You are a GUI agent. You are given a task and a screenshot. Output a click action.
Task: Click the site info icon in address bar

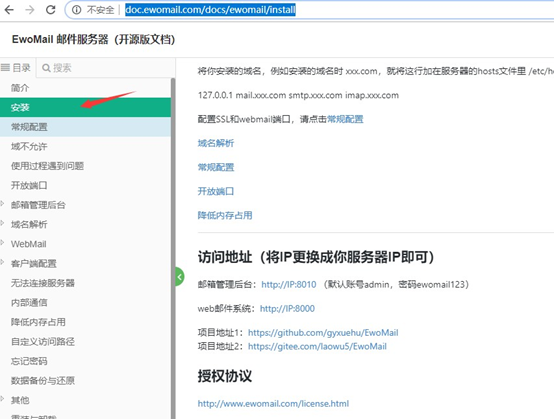[x=76, y=10]
